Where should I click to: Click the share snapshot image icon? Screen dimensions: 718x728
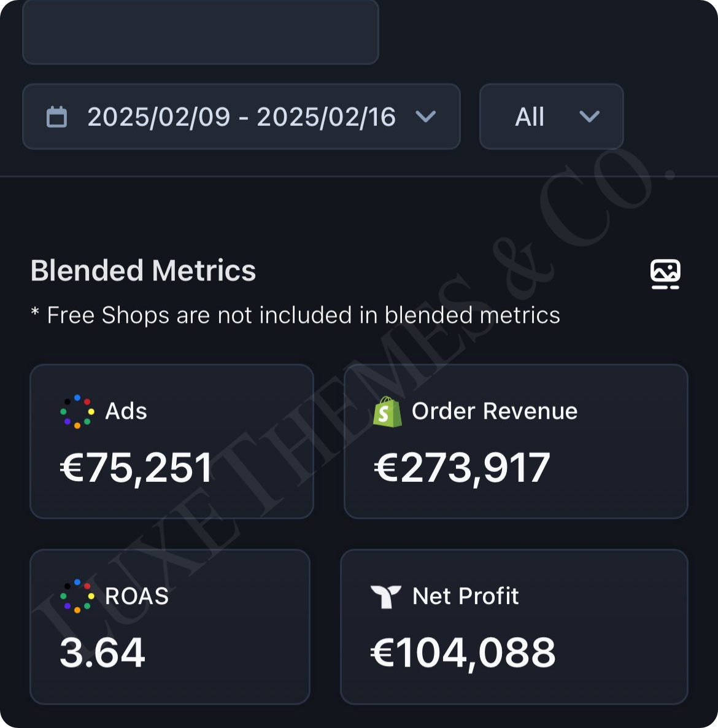tap(665, 274)
